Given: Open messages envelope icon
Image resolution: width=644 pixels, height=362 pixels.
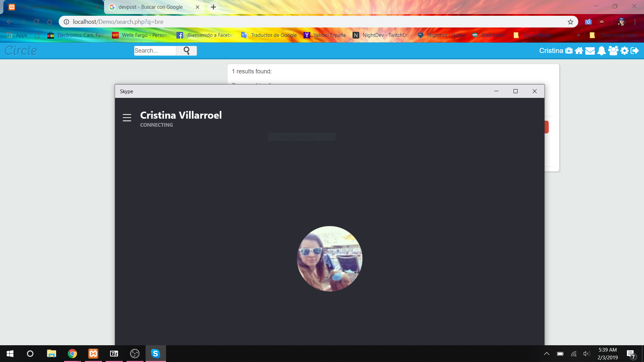Looking at the screenshot, I should point(590,51).
